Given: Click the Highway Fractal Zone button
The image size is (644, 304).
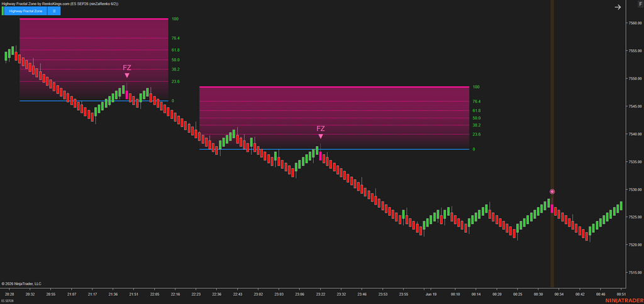Looking at the screenshot, I should click(x=25, y=11).
